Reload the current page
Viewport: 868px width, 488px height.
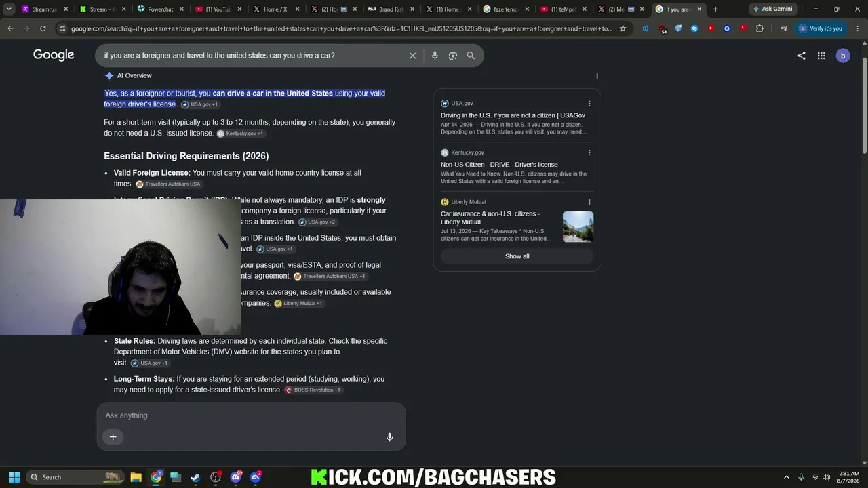point(43,28)
